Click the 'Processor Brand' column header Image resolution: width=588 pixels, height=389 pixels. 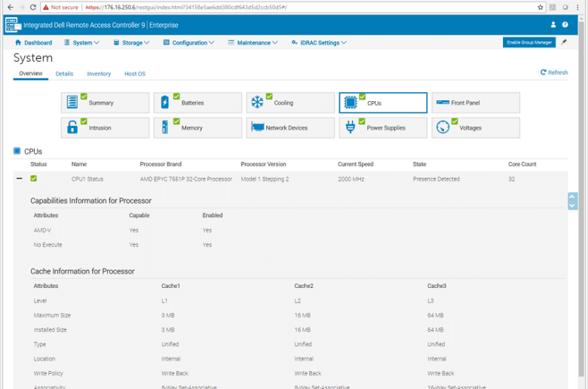pos(161,164)
